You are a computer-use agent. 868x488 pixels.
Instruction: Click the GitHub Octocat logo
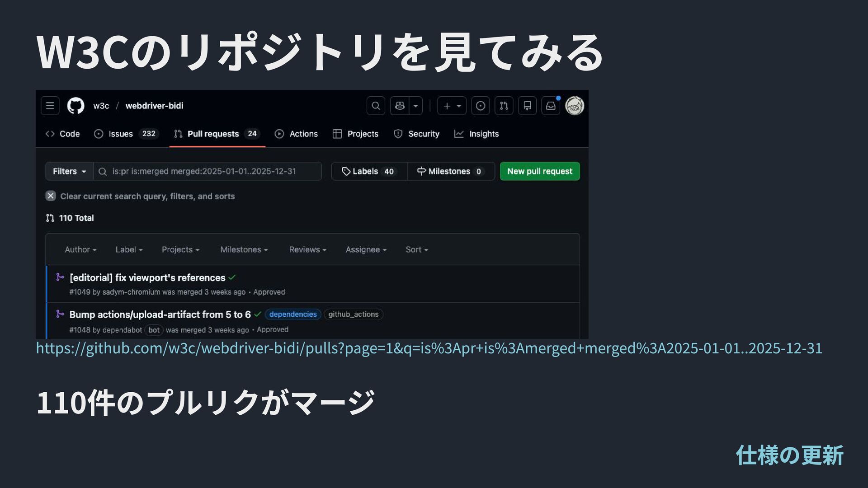coord(75,106)
